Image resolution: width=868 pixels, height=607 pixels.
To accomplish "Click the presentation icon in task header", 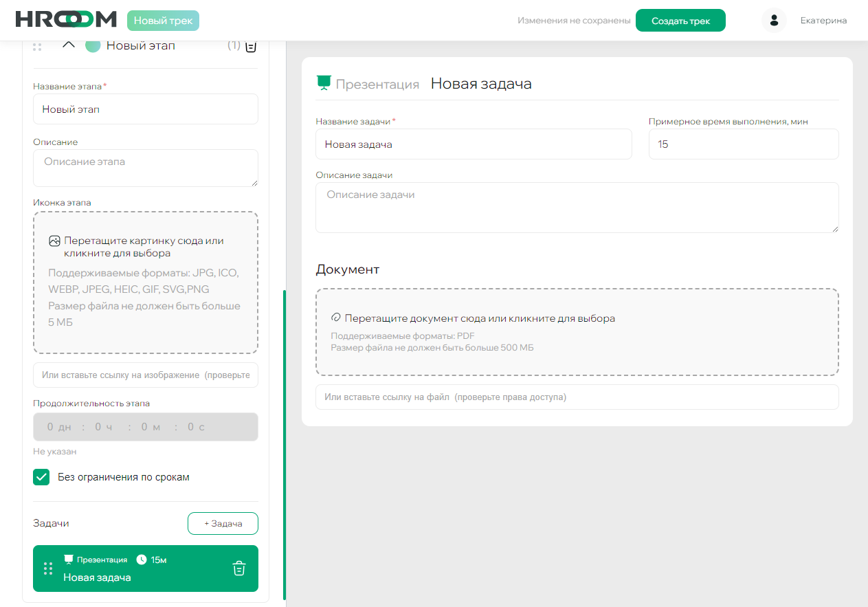I will [323, 83].
